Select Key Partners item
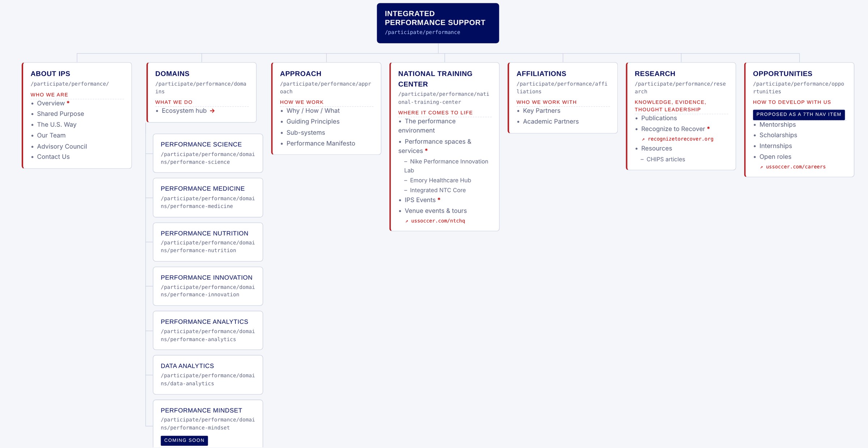The width and height of the screenshot is (868, 448). [541, 111]
